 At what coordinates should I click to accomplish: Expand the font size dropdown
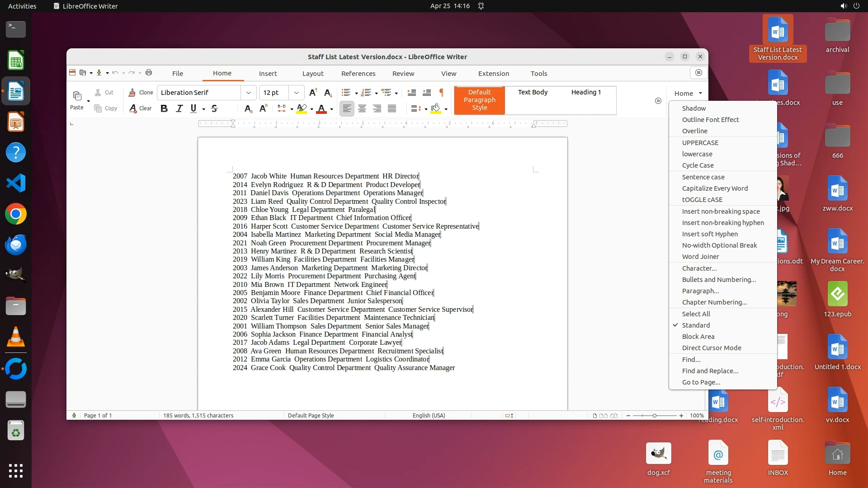pyautogui.click(x=297, y=93)
